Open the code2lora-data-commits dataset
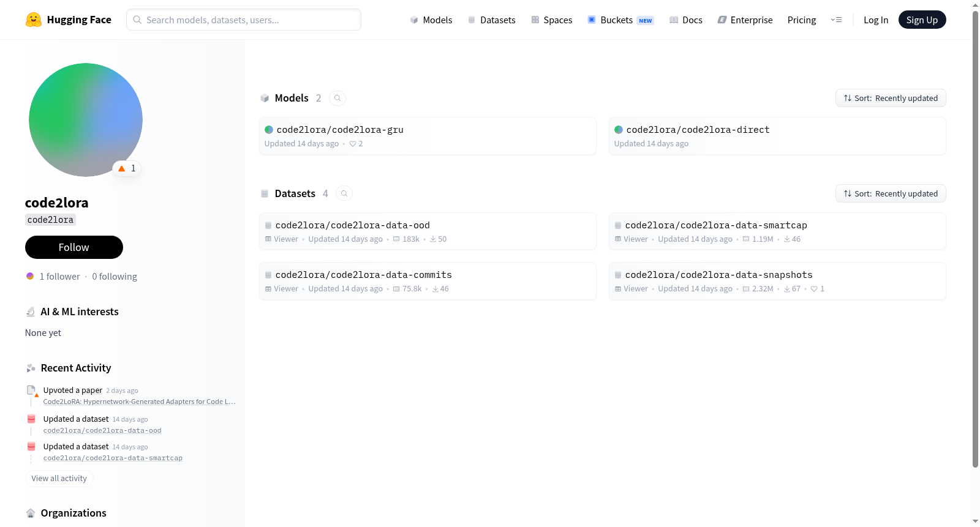 pyautogui.click(x=428, y=281)
